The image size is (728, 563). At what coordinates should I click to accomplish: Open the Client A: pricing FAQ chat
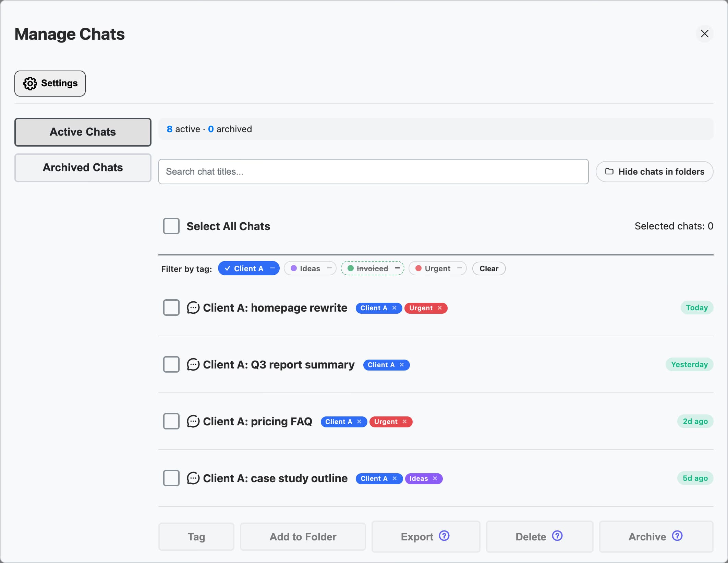coord(257,421)
